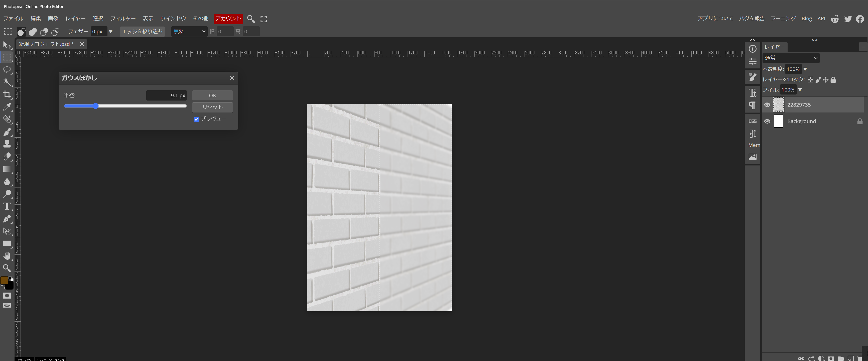Image resolution: width=868 pixels, height=361 pixels.
Task: Select the Crop tool
Action: pyautogui.click(x=7, y=95)
